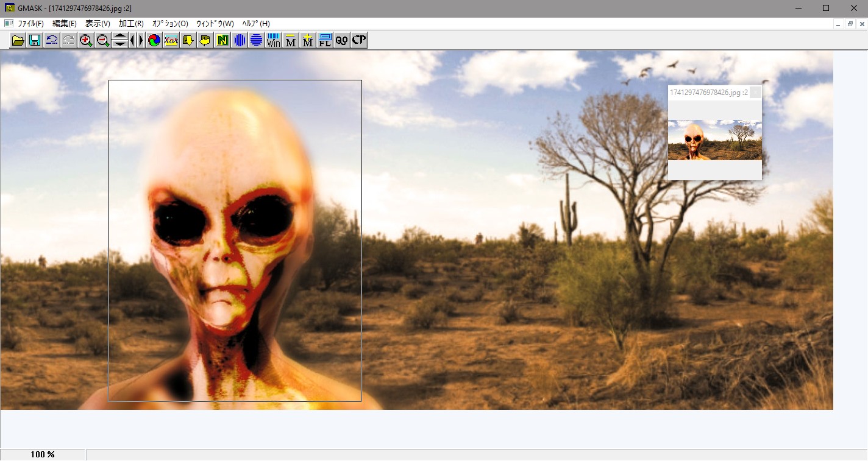This screenshot has width=868, height=461.
Task: Click the blue undo arrow icon
Action: [x=52, y=40]
